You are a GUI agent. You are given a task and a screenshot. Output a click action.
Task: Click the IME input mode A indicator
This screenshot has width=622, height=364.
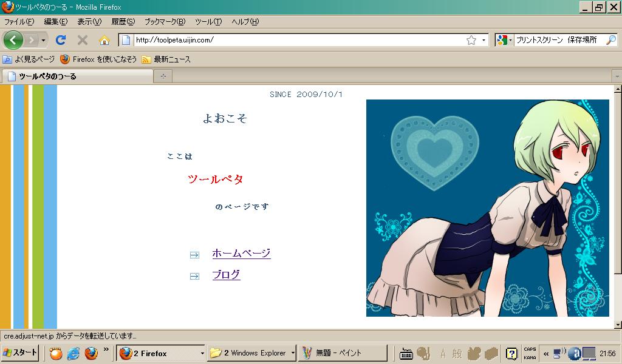point(443,353)
